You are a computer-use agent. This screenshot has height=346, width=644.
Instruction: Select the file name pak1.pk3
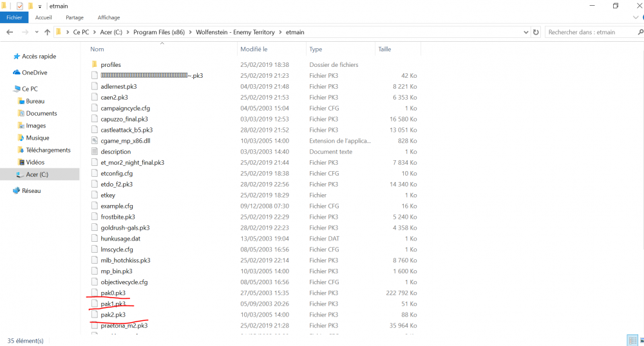tap(113, 304)
